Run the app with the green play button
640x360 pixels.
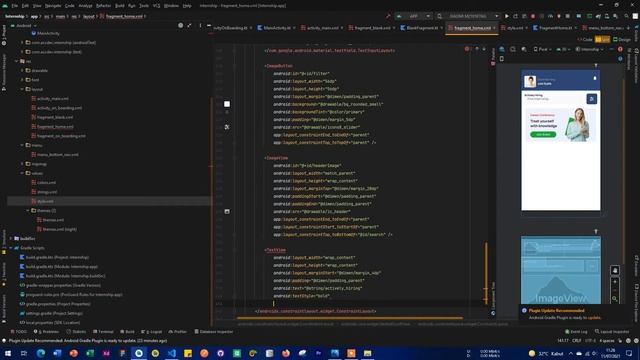[507, 16]
